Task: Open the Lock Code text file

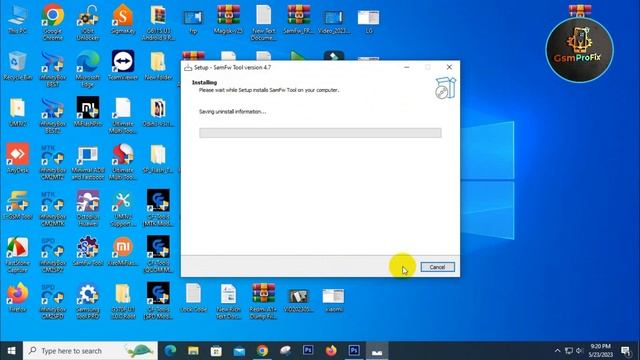Action: coord(193,298)
